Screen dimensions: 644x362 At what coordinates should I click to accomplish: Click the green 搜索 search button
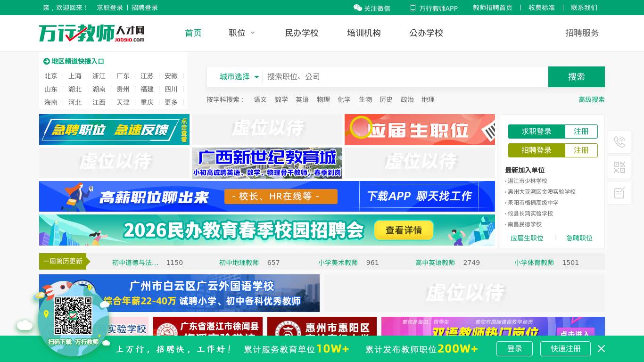pyautogui.click(x=576, y=77)
